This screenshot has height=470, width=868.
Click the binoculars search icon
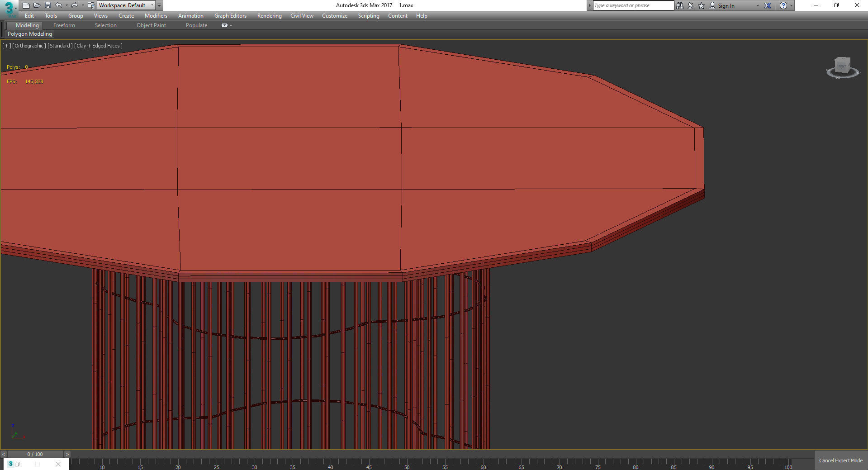(680, 5)
